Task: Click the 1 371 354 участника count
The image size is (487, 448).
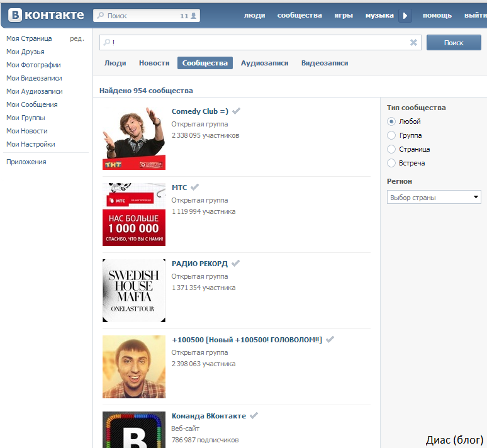Action: pos(203,288)
